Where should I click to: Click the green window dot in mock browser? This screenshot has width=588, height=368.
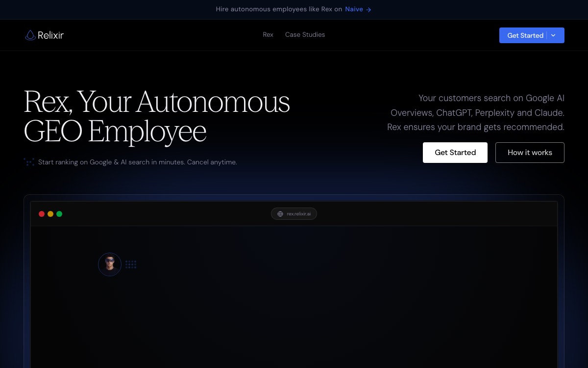click(x=59, y=214)
